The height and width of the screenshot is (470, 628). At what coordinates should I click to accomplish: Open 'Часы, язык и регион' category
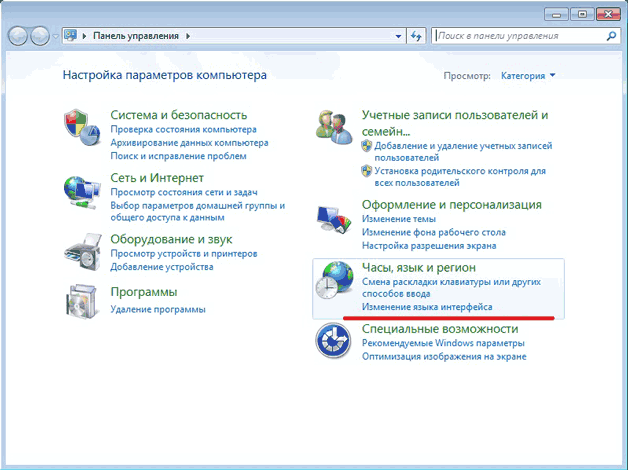[x=419, y=267]
